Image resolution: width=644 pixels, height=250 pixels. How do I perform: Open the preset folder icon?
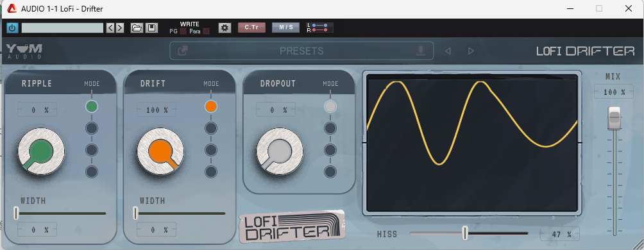coord(137,28)
